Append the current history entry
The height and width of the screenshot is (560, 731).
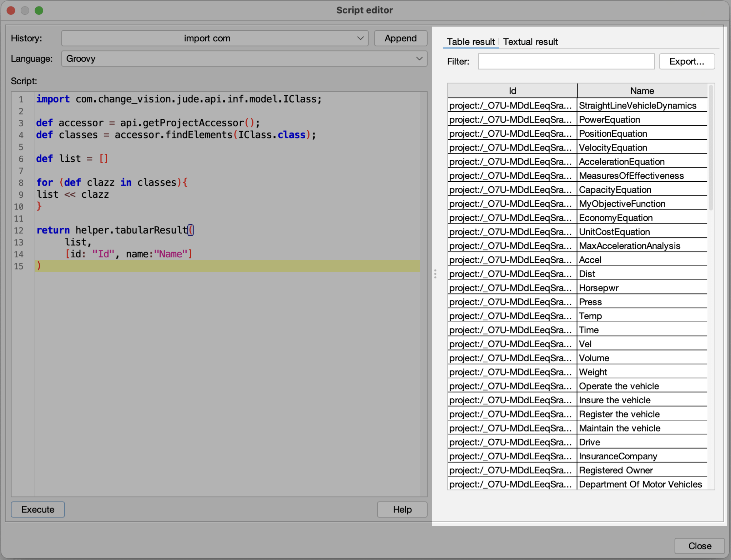click(400, 38)
